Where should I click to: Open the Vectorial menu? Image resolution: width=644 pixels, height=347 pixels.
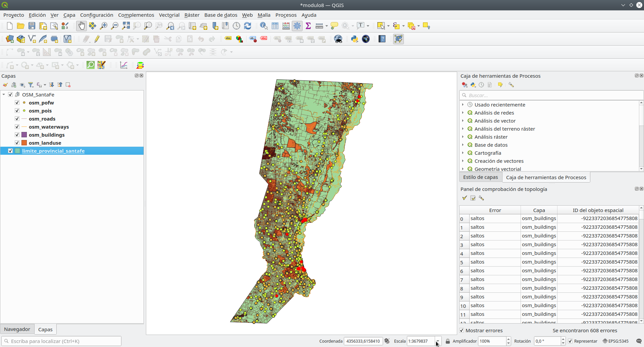click(x=169, y=15)
